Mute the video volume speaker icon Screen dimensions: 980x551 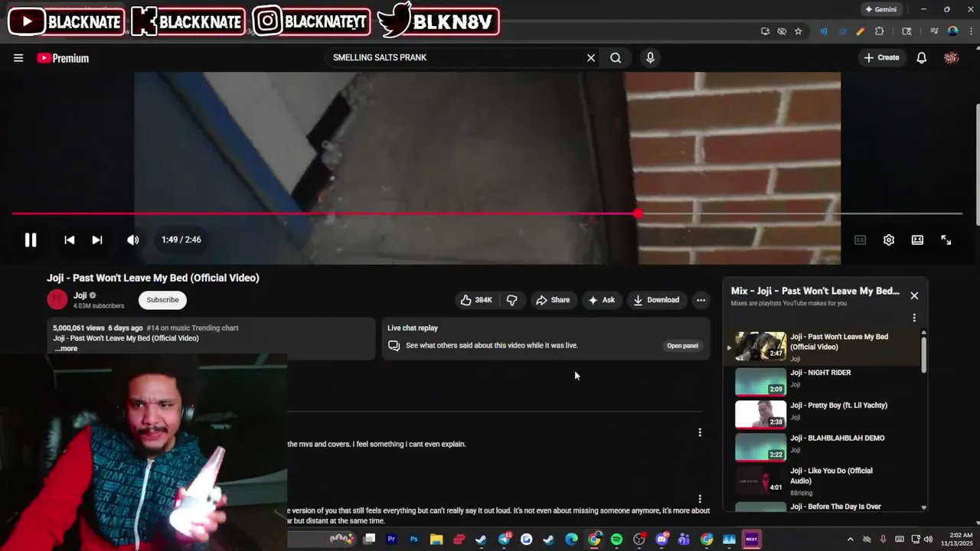(x=133, y=240)
